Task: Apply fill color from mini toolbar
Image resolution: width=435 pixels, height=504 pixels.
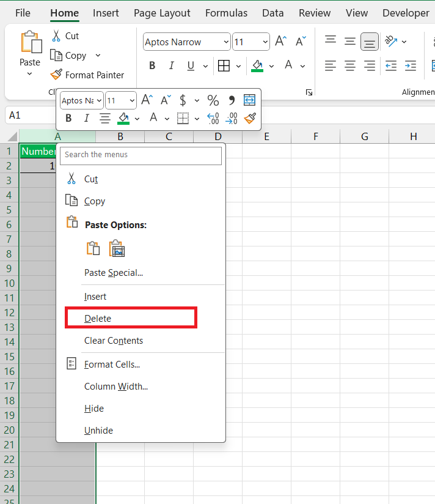Action: point(123,118)
